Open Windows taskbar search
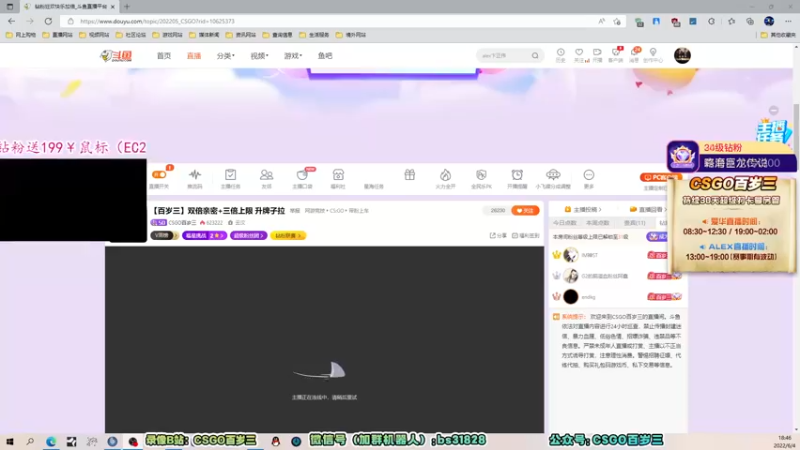Viewport: 800px width, 450px height. 30,441
